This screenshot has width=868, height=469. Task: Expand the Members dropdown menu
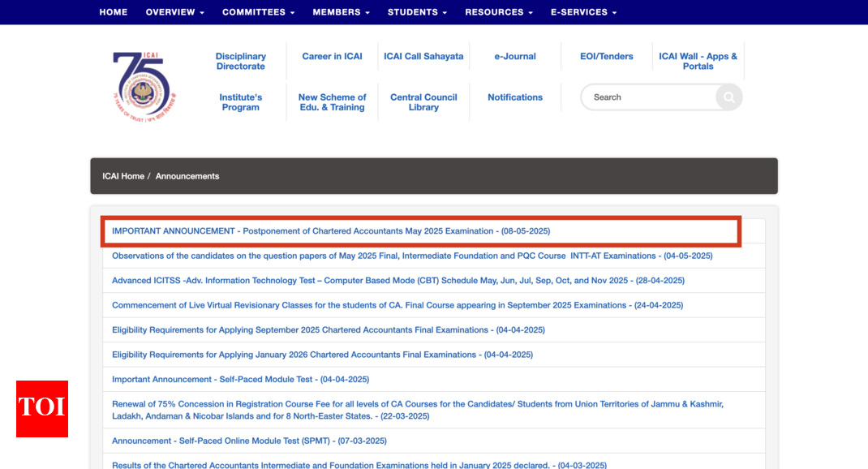[341, 12]
